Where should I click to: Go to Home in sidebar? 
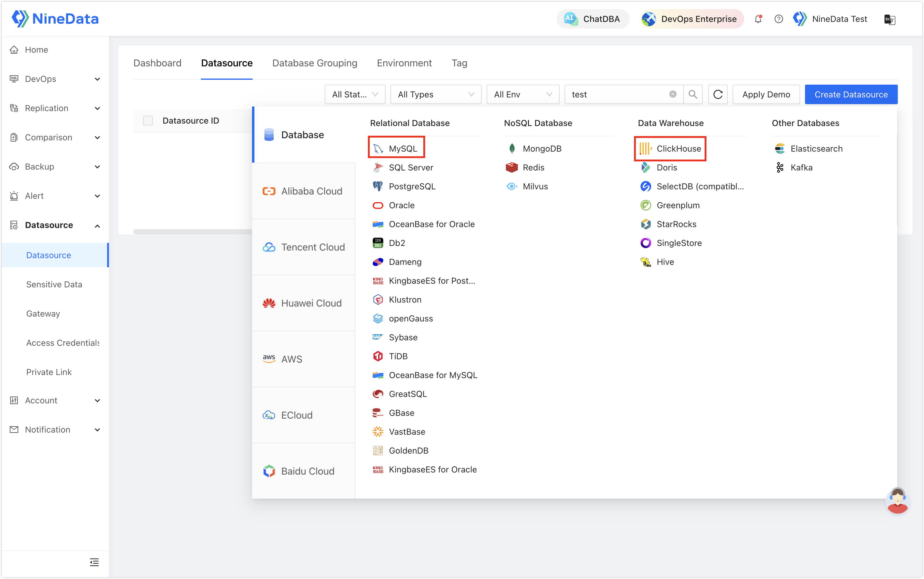55,49
